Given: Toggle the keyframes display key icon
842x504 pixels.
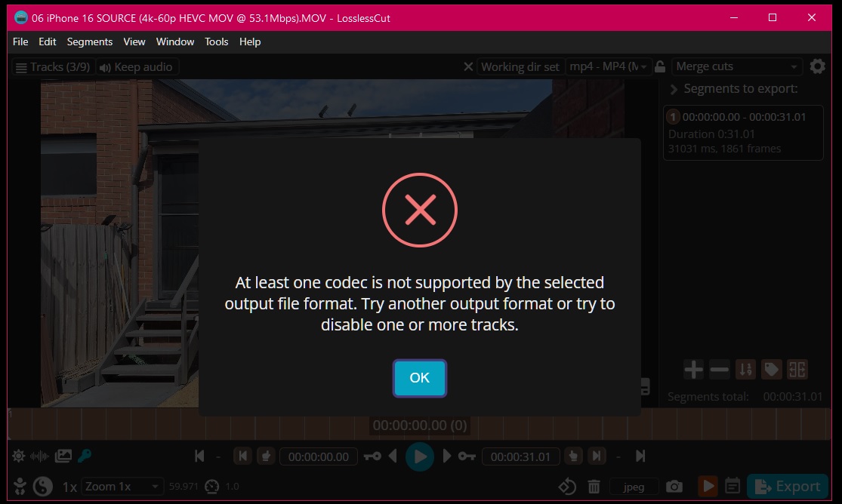Looking at the screenshot, I should coord(85,456).
